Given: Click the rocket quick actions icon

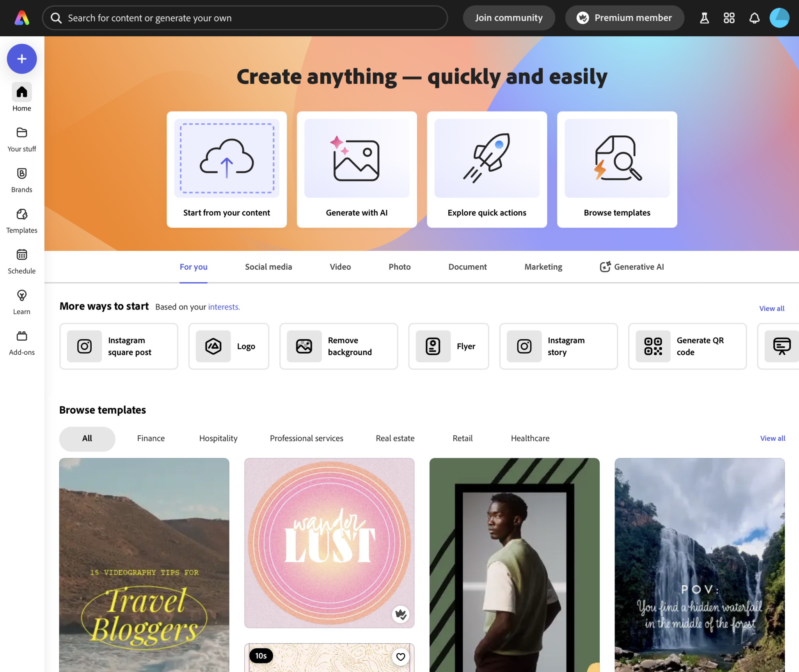Looking at the screenshot, I should pyautogui.click(x=487, y=158).
